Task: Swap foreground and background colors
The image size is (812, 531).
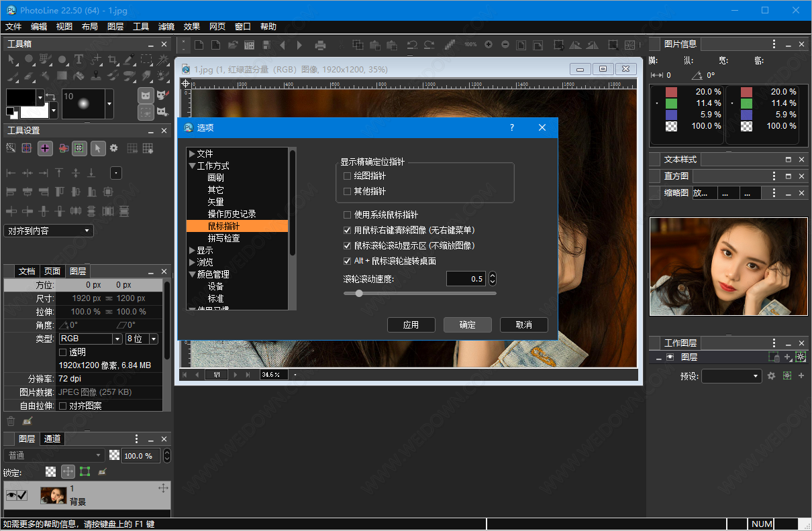Action: [50, 95]
